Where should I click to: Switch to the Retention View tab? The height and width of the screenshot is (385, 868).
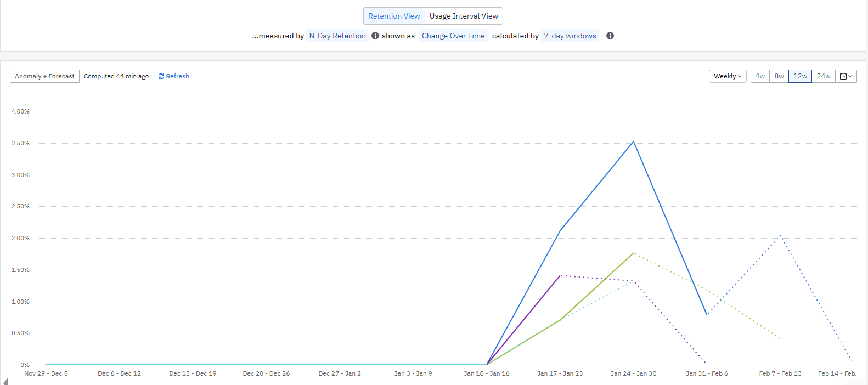click(394, 16)
